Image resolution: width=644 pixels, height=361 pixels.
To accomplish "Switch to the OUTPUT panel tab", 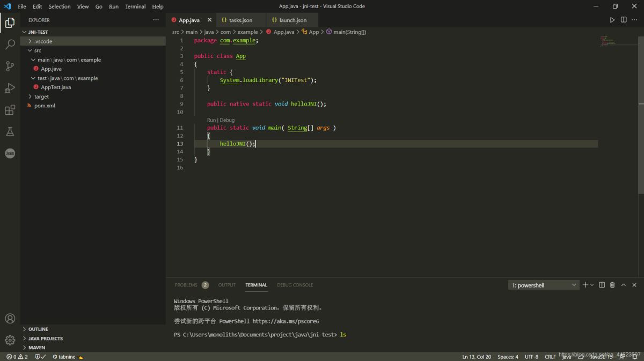I will pos(226,285).
